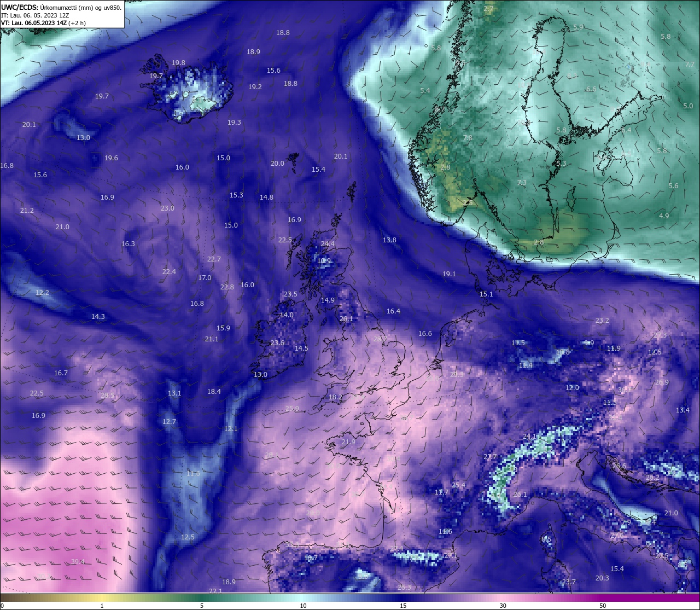The height and width of the screenshot is (610, 700).
Task: Click the 14.5 value in the Irish Sea
Action: [x=301, y=348]
